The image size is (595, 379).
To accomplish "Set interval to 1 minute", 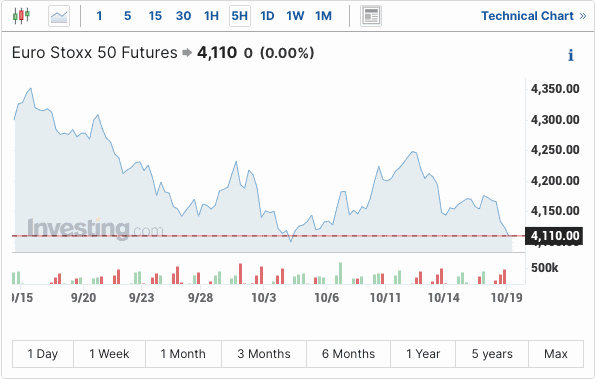I will (x=99, y=16).
